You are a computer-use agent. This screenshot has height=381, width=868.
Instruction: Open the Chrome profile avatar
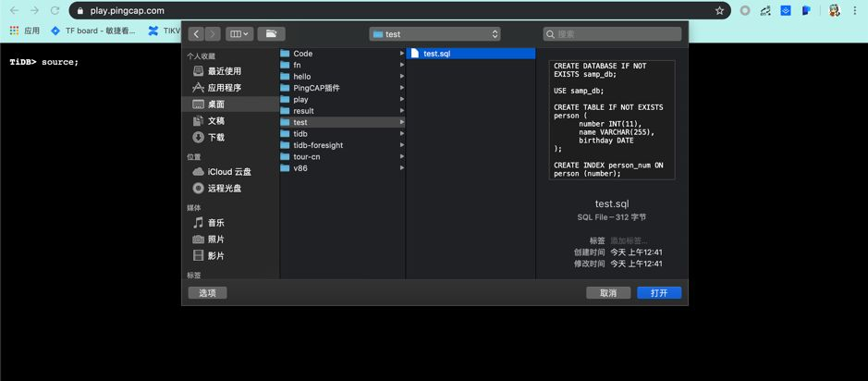coord(834,10)
